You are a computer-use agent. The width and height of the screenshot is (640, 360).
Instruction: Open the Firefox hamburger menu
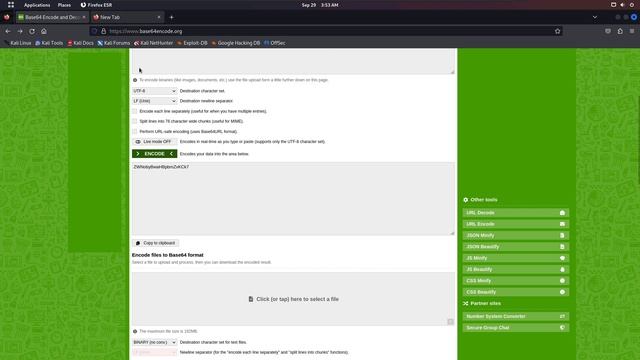point(632,31)
